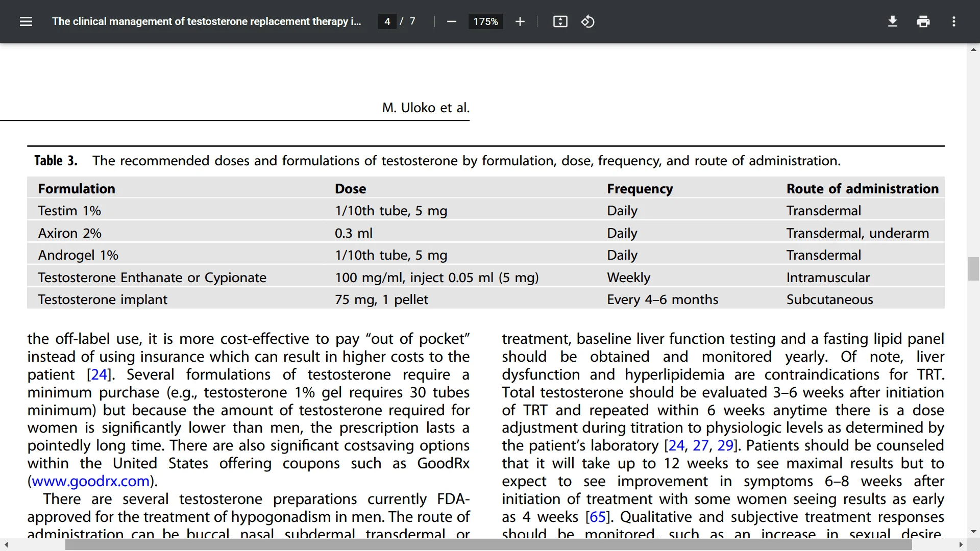Click the 'Dose' column header
This screenshot has height=551, width=980.
pos(350,189)
